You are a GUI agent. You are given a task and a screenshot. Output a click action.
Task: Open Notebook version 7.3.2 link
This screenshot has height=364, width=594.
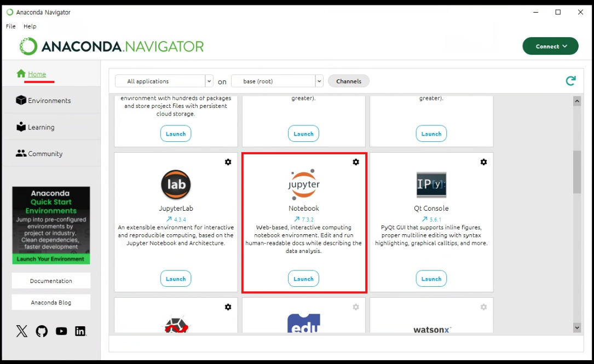[x=304, y=219]
